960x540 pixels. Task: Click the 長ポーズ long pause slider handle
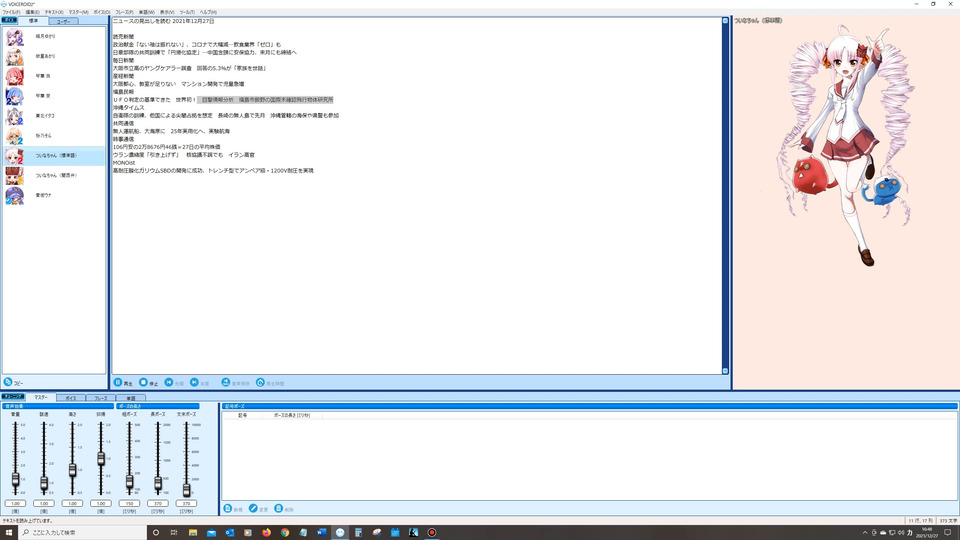tap(158, 483)
